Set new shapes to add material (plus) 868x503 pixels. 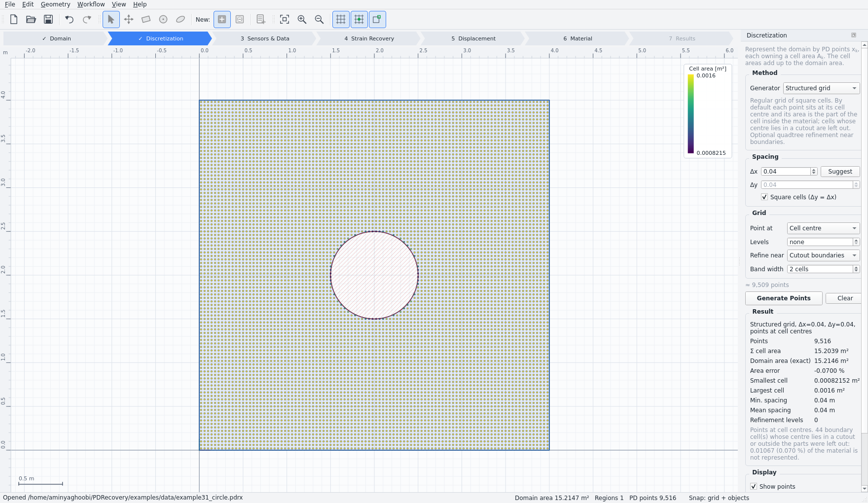coord(222,19)
